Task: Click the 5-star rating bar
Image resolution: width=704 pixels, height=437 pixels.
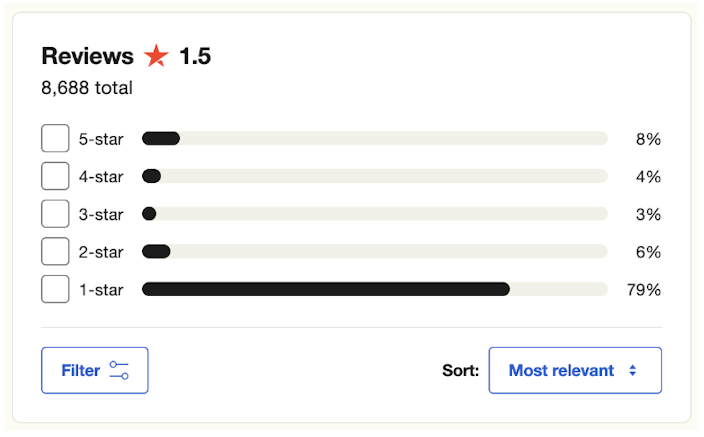Action: [x=375, y=138]
